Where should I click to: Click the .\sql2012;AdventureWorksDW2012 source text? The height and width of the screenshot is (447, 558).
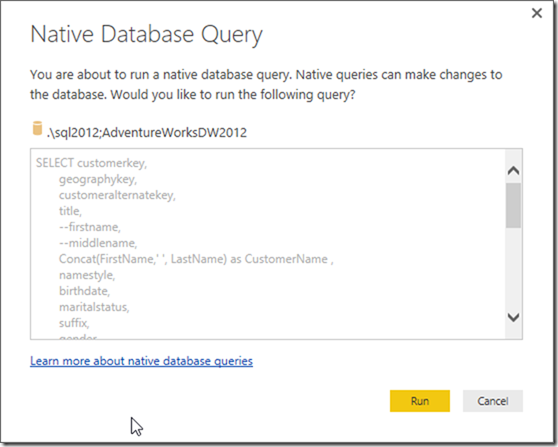click(x=147, y=133)
